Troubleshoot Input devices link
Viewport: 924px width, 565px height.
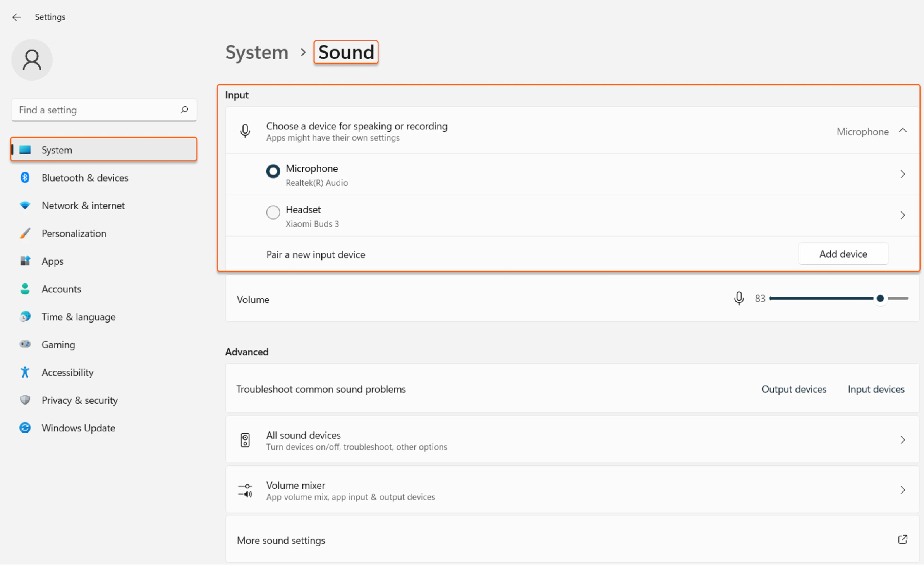coord(875,389)
